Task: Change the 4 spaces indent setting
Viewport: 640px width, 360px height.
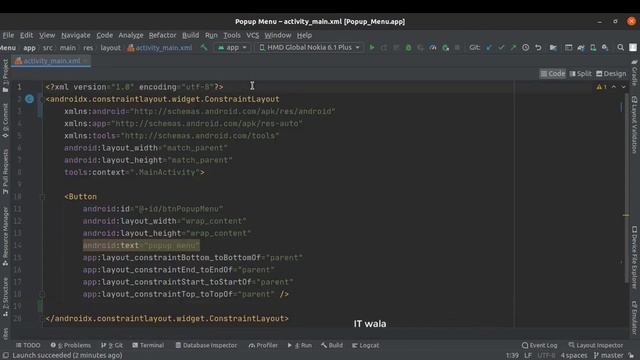Action: [573, 356]
